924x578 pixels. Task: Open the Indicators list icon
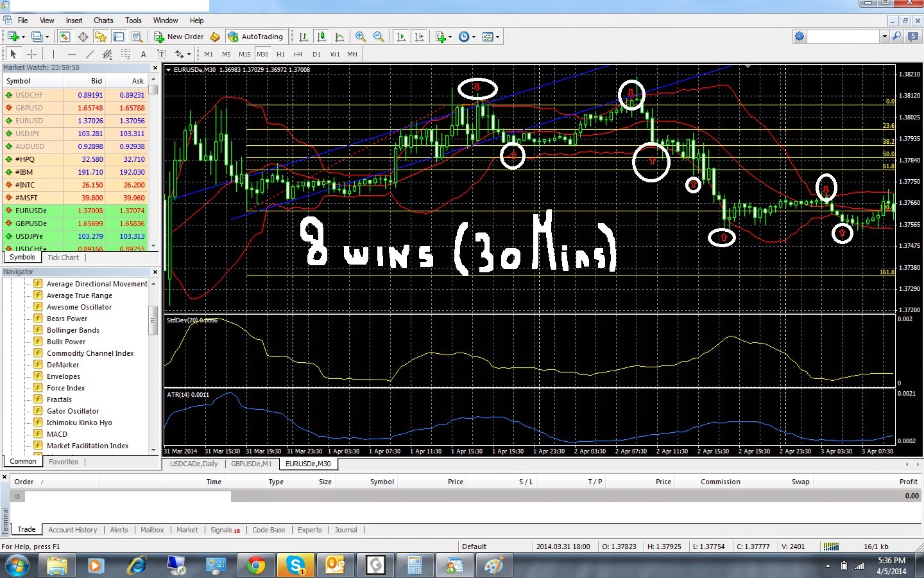coord(441,37)
